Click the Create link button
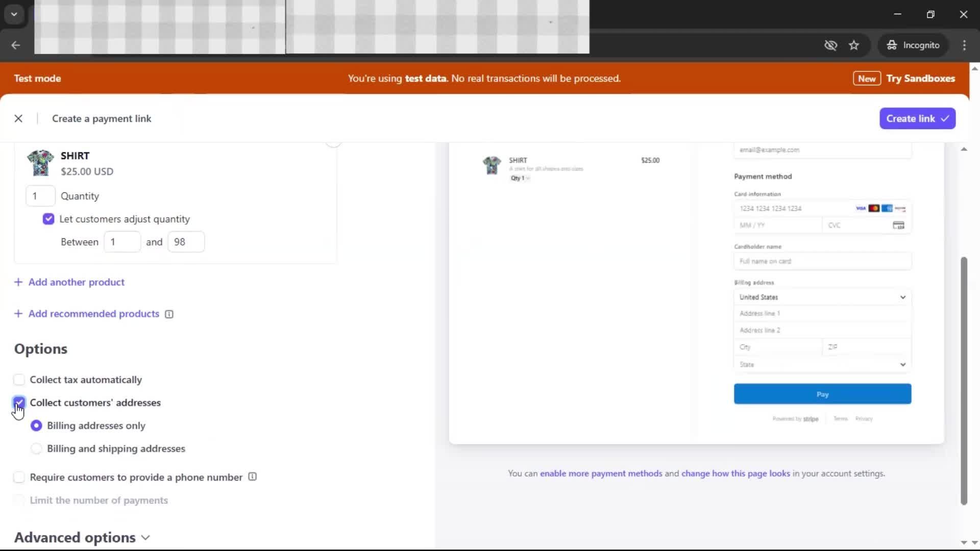 917,118
